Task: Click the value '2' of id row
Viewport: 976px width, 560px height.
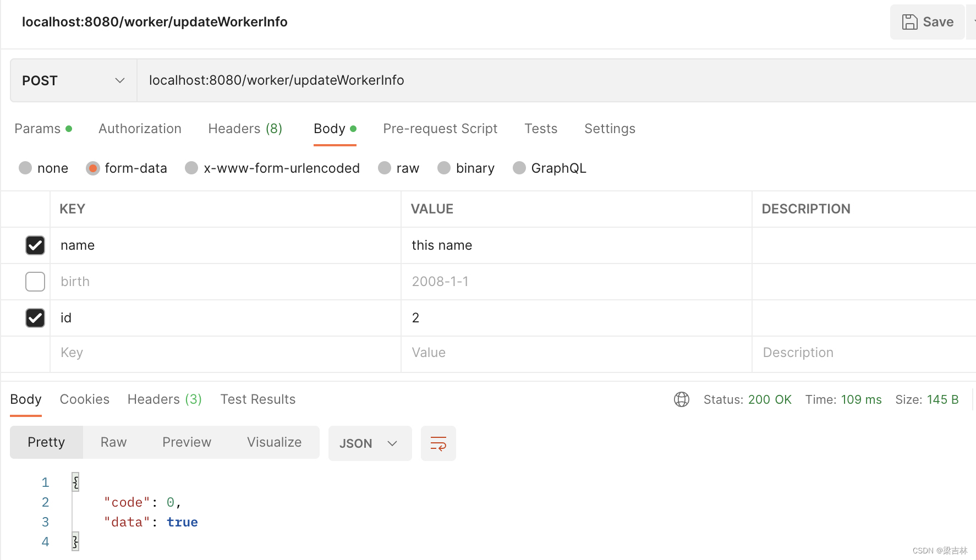Action: (577, 318)
